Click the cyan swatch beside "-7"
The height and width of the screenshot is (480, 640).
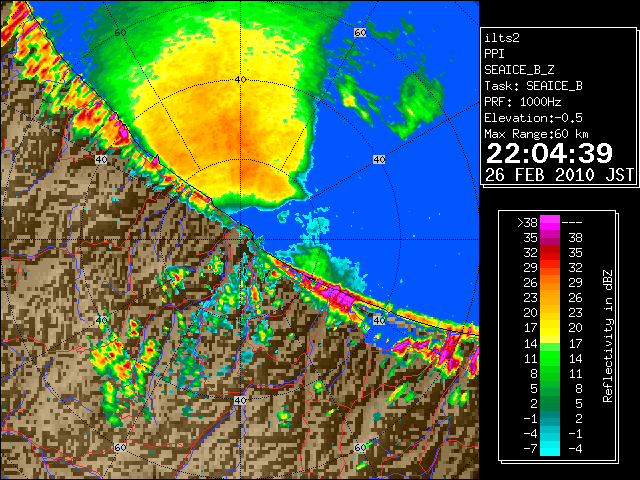550,448
